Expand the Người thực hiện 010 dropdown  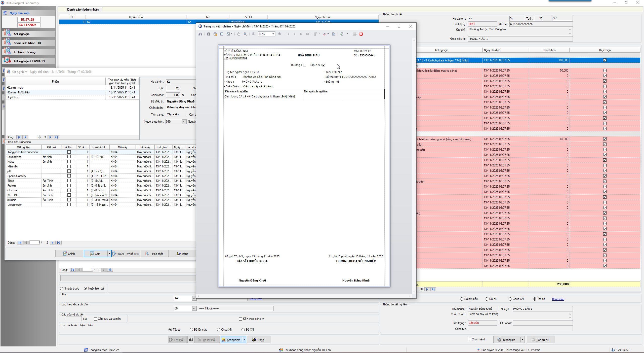[x=184, y=122]
